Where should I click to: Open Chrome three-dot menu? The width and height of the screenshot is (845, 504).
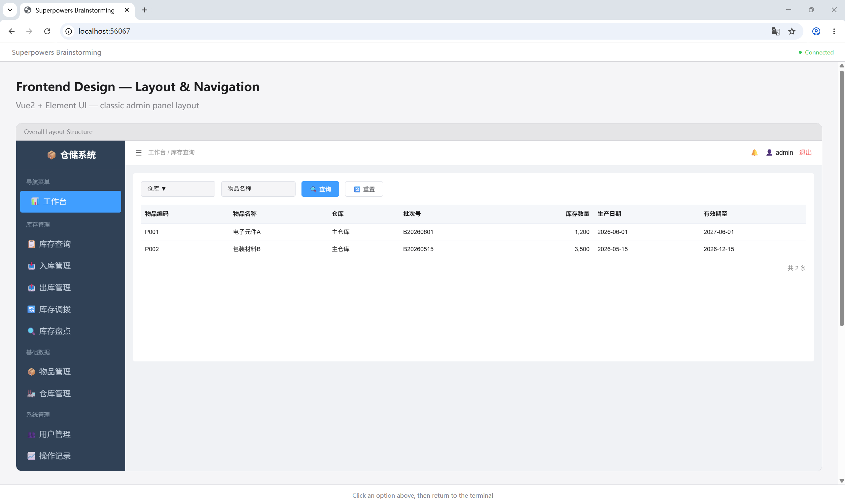pyautogui.click(x=834, y=31)
